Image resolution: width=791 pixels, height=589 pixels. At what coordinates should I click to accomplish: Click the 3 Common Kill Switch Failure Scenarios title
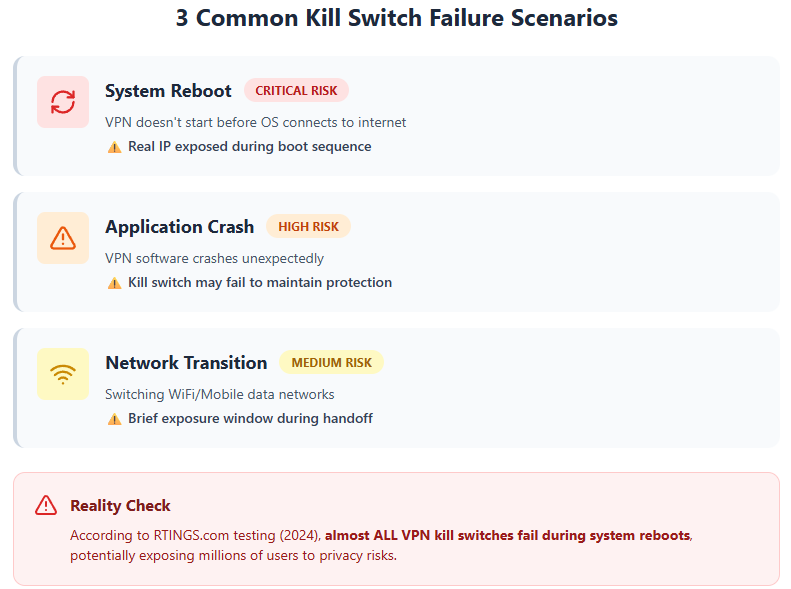(396, 19)
